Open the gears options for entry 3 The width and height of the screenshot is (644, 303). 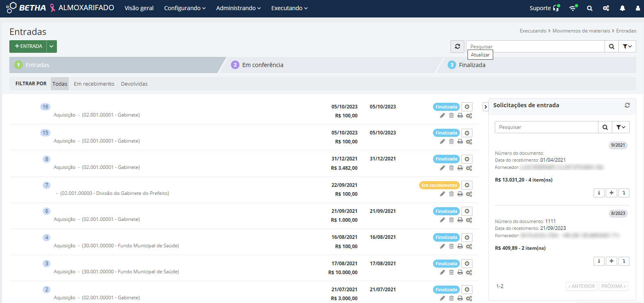click(x=469, y=273)
